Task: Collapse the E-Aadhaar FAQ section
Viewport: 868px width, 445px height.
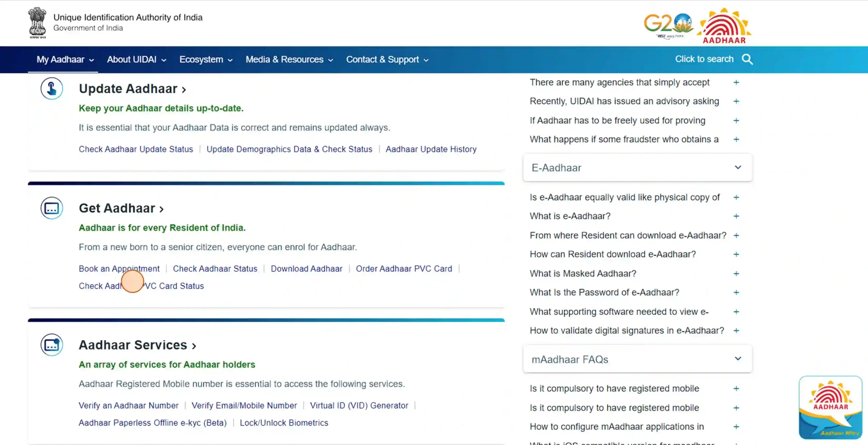Action: point(637,168)
